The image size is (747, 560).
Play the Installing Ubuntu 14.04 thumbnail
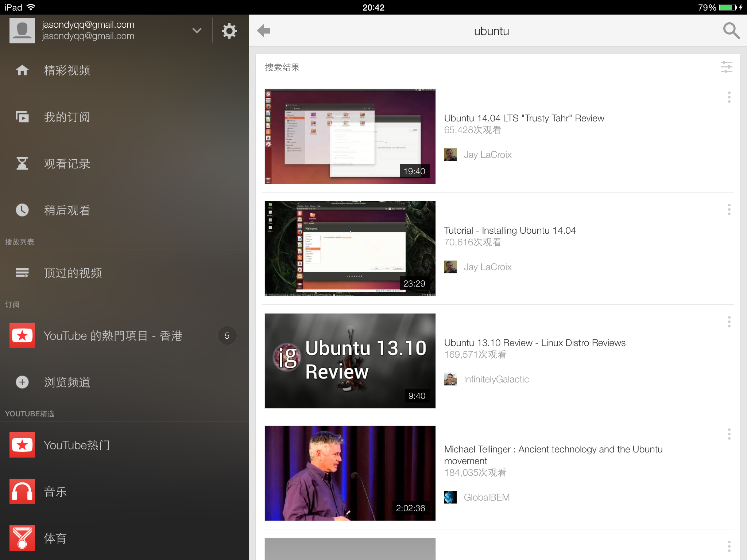(350, 249)
